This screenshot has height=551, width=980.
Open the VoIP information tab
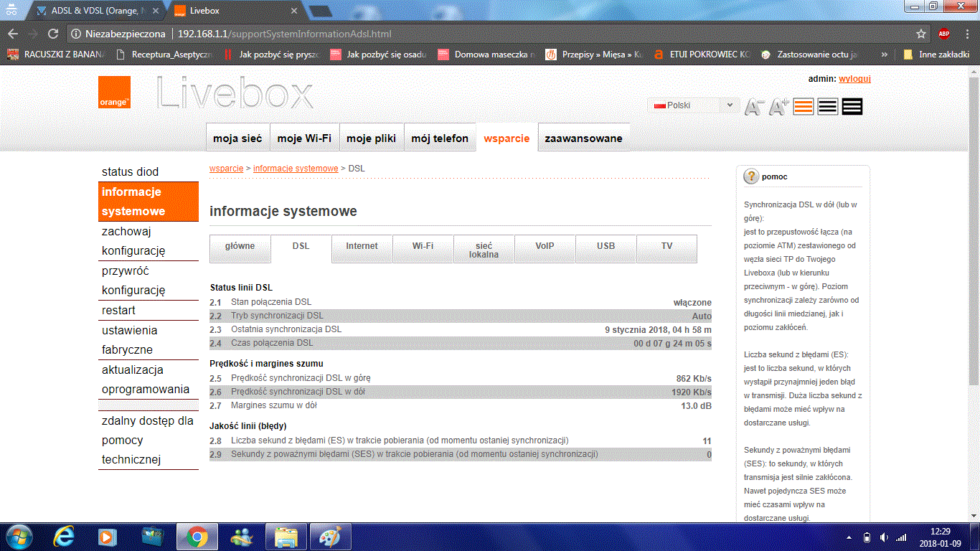click(545, 246)
